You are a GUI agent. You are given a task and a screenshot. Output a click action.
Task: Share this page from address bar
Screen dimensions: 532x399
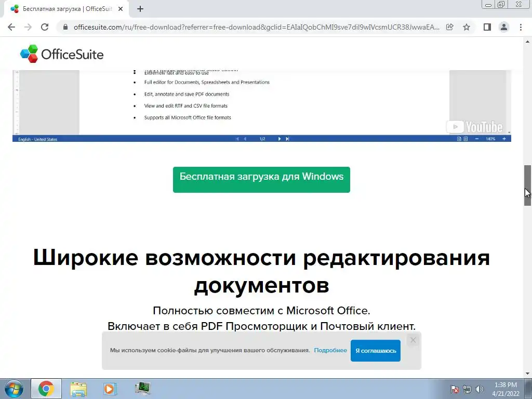[449, 27]
